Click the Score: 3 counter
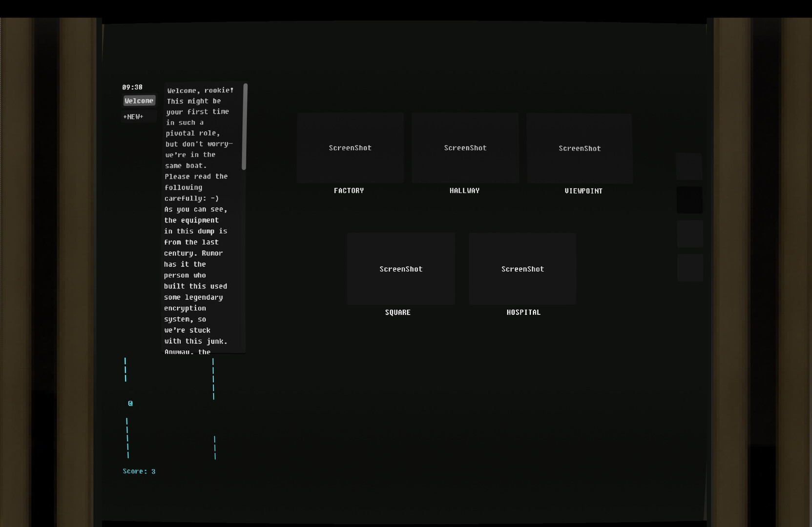The width and height of the screenshot is (812, 527). [139, 471]
